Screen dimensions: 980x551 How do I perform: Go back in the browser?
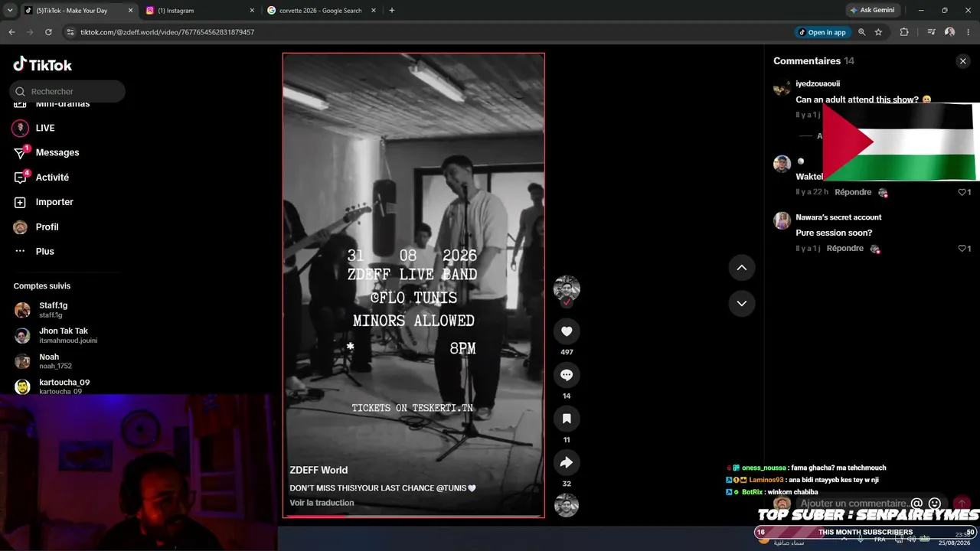coord(11,32)
